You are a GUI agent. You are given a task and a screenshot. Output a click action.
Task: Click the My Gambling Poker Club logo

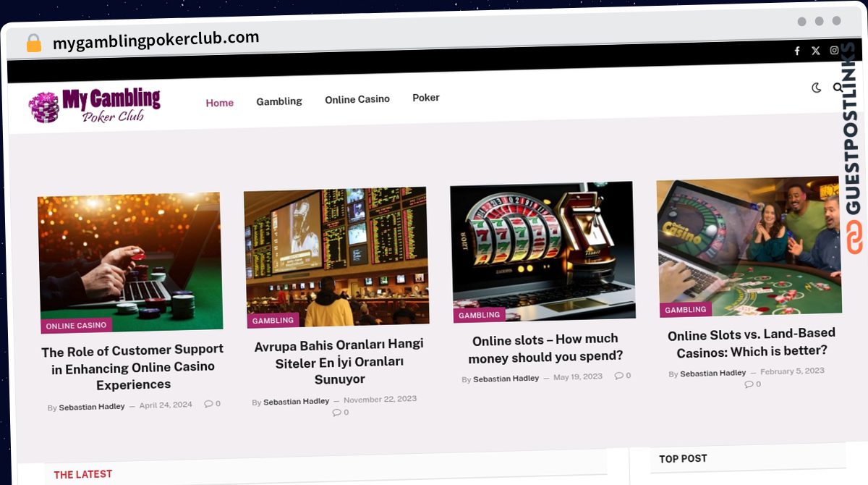tap(95, 106)
